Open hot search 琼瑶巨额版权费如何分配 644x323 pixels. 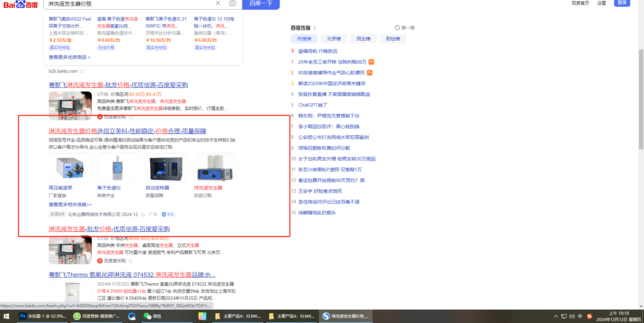tap(324, 148)
